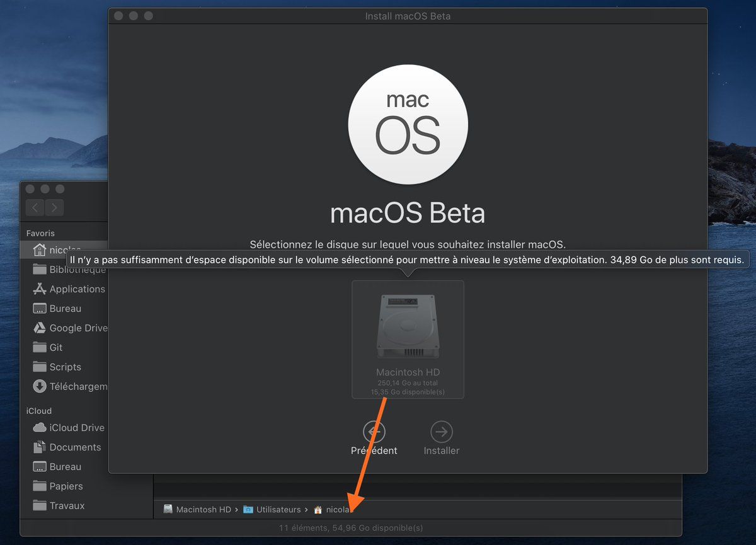
Task: Click the Travaux folder icon
Action: point(40,506)
